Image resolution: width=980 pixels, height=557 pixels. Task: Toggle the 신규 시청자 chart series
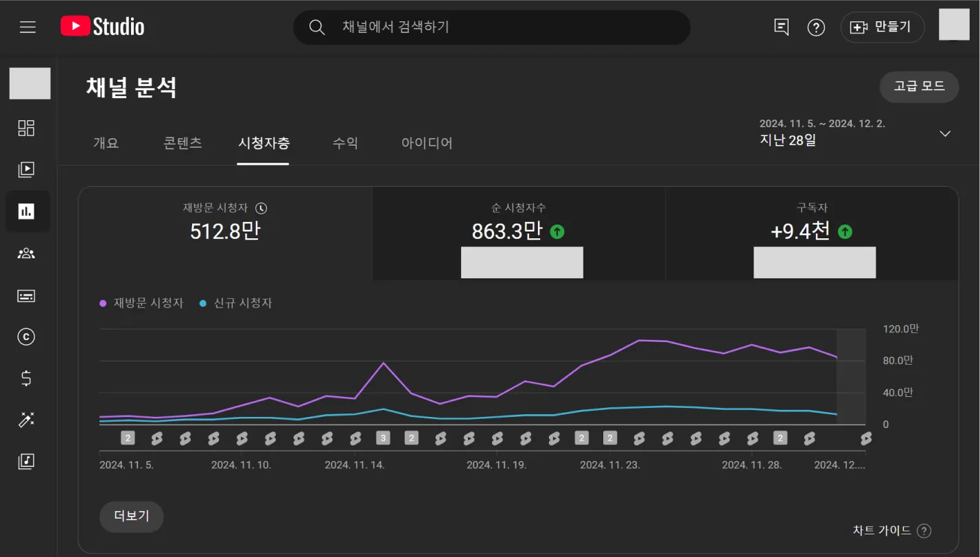click(236, 303)
